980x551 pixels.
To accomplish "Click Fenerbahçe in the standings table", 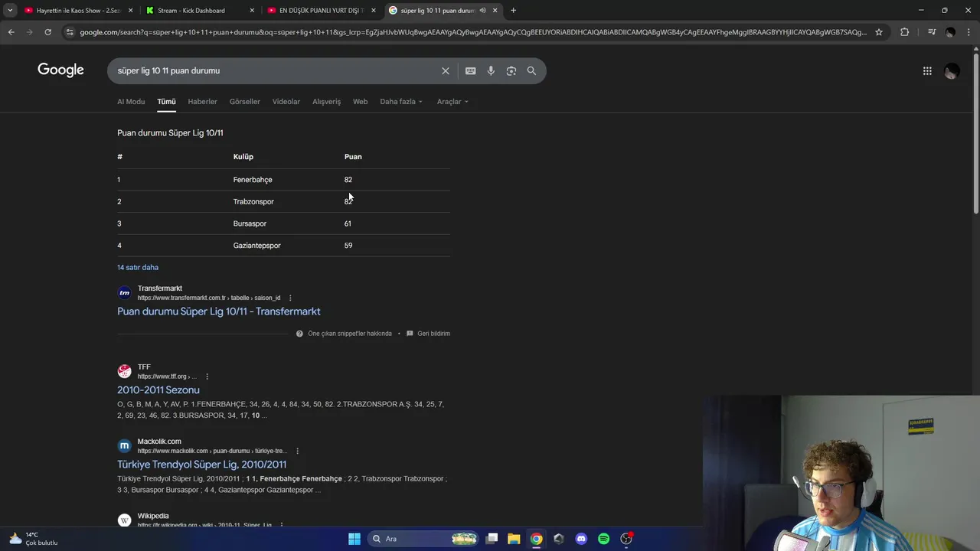I will pyautogui.click(x=253, y=180).
